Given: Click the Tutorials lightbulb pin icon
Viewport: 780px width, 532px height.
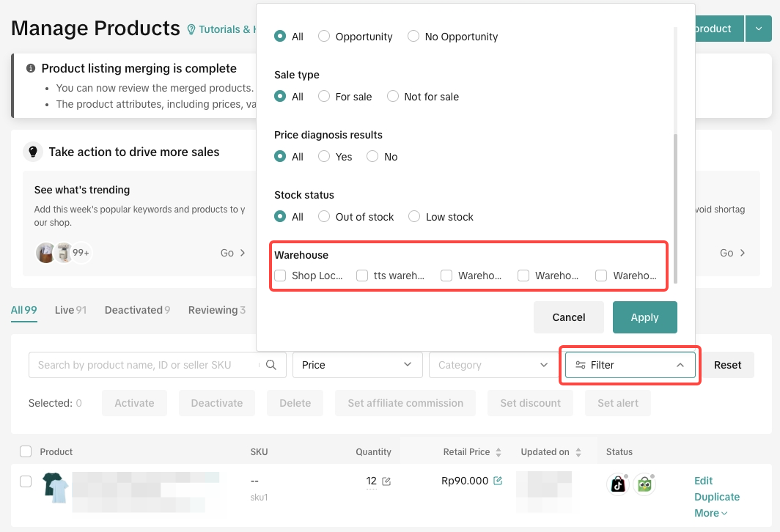Looking at the screenshot, I should coord(192,29).
